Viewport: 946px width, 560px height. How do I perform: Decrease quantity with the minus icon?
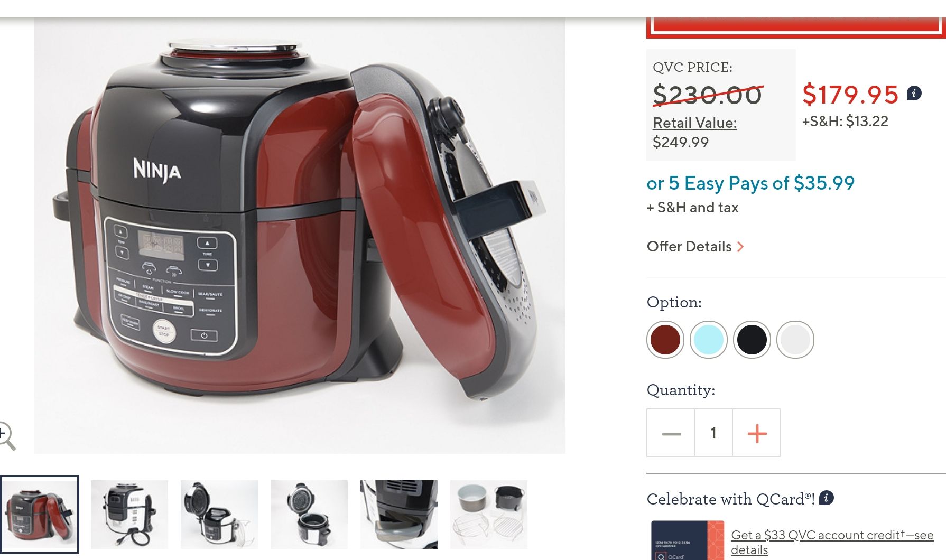[671, 433]
